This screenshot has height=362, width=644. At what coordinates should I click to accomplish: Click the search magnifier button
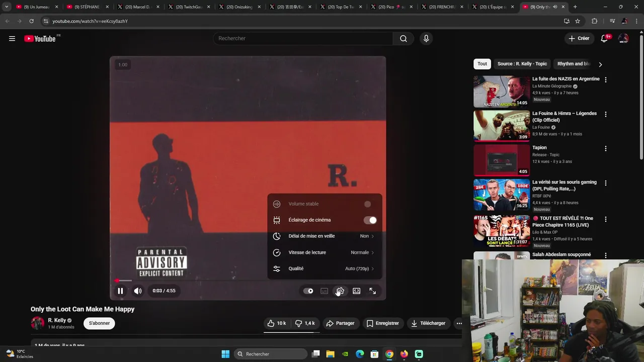[x=404, y=39]
